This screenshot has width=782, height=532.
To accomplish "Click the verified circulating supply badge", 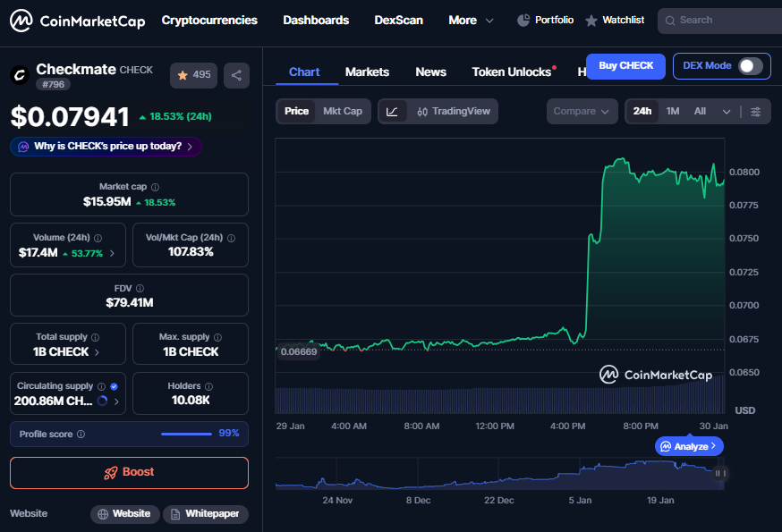I will (115, 386).
